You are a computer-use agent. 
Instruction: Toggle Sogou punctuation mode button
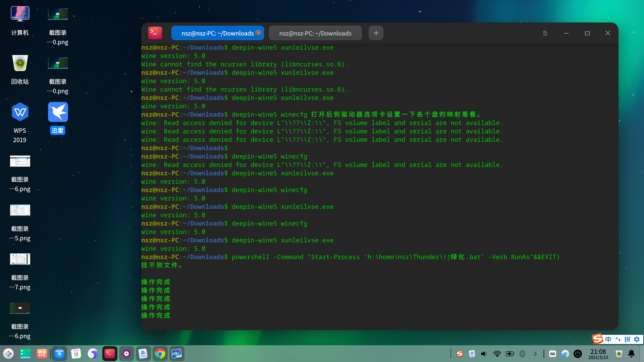tap(618, 339)
